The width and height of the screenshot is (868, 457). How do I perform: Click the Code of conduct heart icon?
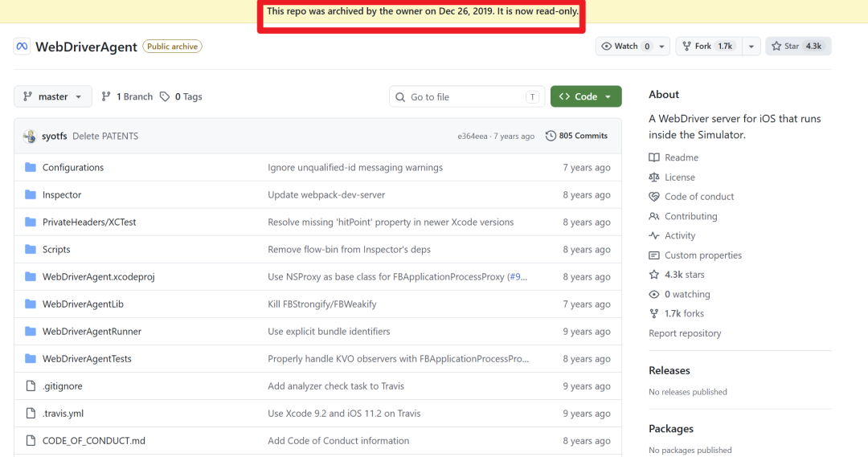(654, 197)
